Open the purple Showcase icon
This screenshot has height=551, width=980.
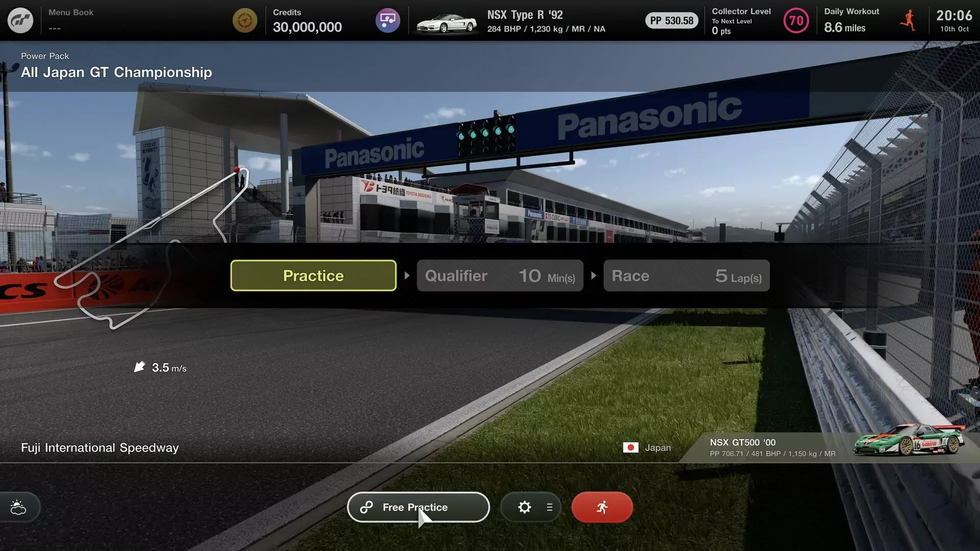(x=388, y=20)
